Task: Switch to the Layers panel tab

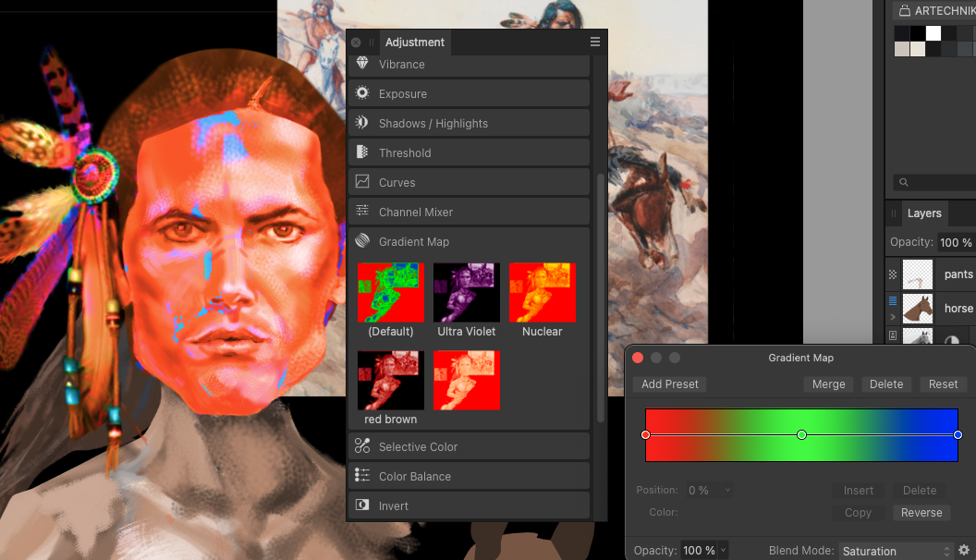Action: click(x=924, y=213)
